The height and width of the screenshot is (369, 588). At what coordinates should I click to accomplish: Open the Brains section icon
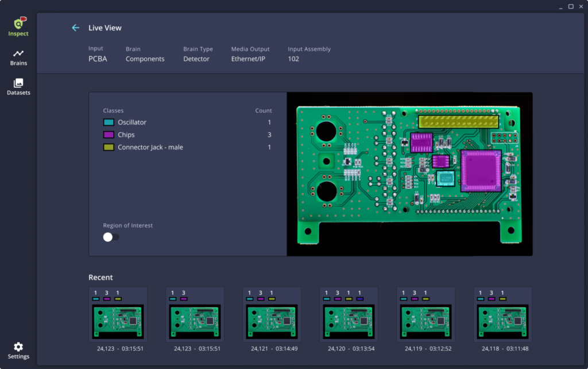[18, 54]
